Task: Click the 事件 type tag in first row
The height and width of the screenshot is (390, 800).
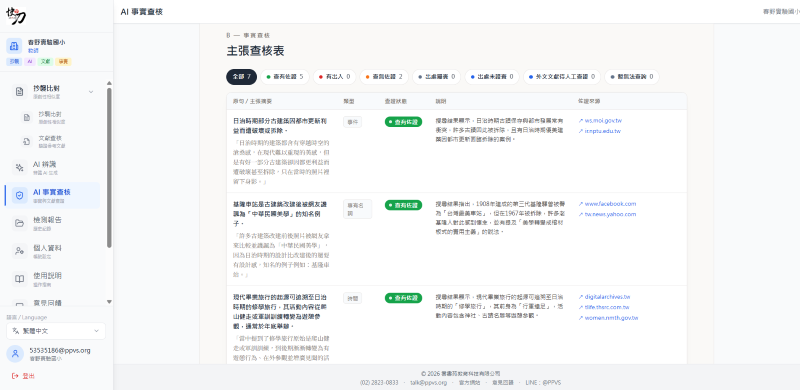Action: pos(353,122)
